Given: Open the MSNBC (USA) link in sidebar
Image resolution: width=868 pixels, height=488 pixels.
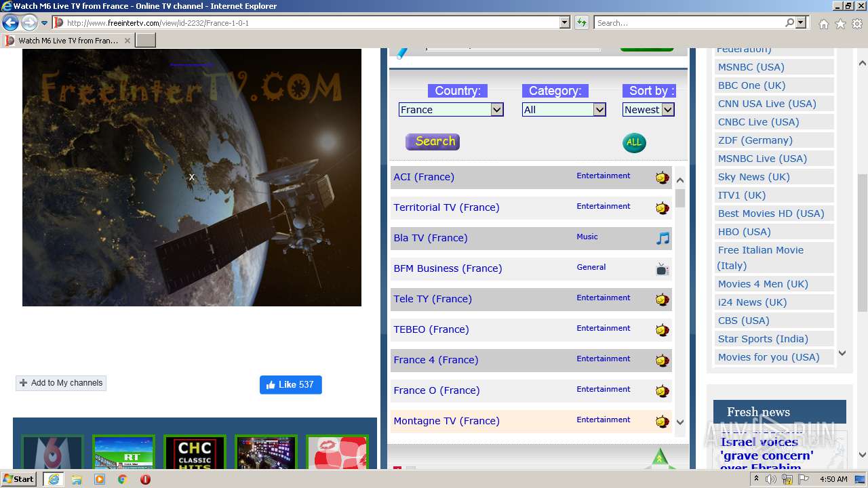Looking at the screenshot, I should coord(751,67).
